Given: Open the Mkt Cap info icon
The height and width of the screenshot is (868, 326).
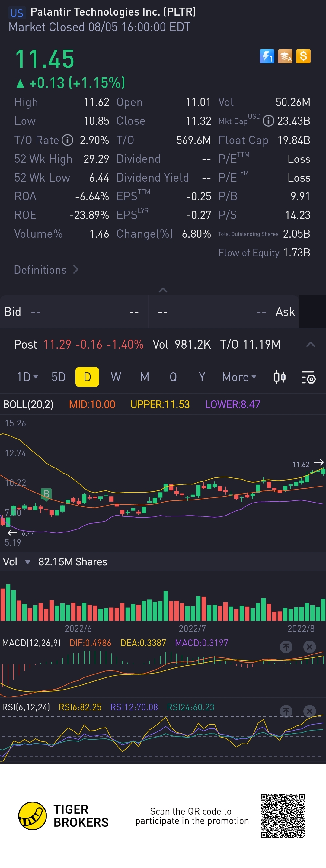Looking at the screenshot, I should (268, 121).
